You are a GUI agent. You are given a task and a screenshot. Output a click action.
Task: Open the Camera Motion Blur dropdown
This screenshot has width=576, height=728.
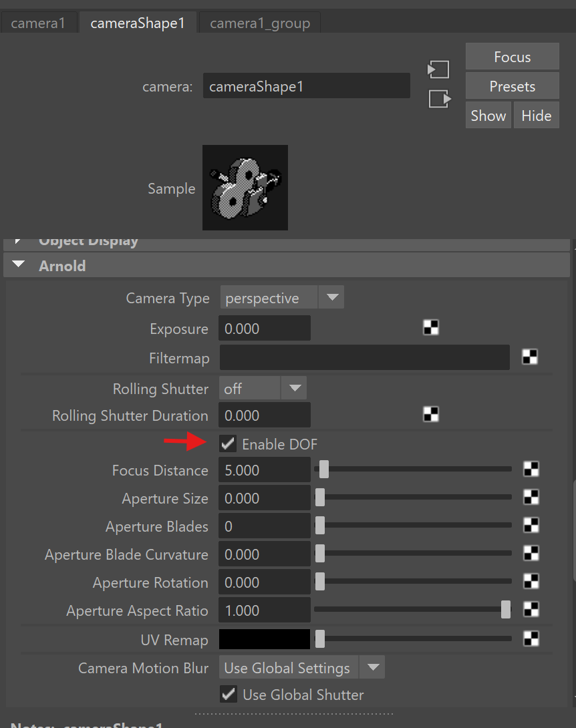[x=301, y=667]
